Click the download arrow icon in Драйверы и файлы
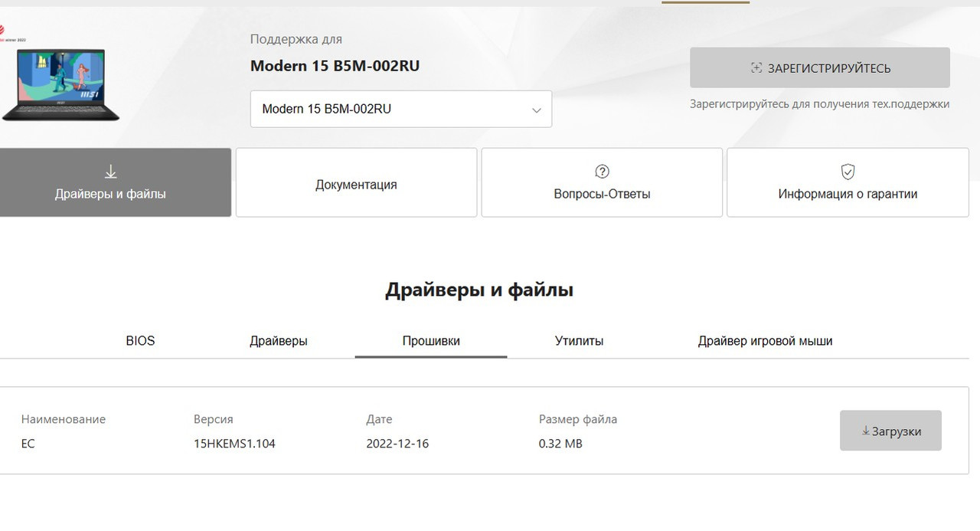The height and width of the screenshot is (531, 980). (x=110, y=172)
